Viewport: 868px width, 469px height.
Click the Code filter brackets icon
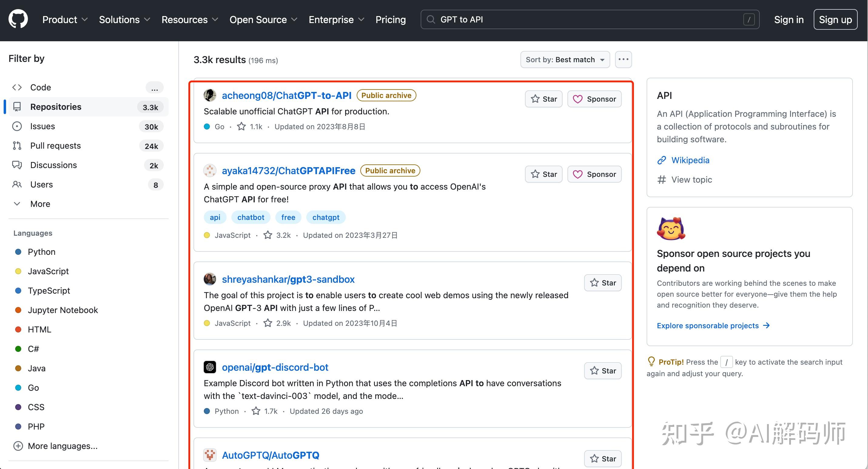[x=17, y=88]
